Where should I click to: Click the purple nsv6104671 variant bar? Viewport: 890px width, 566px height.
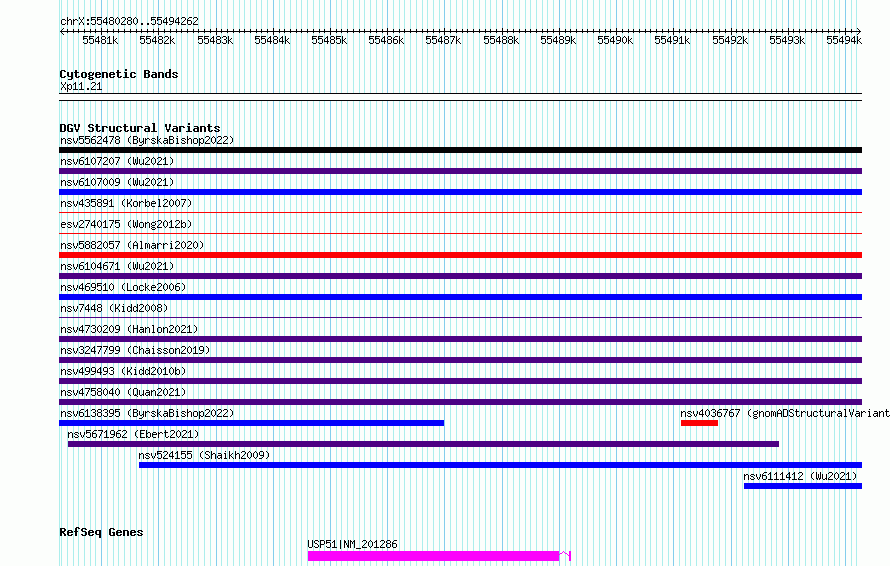coord(460,276)
